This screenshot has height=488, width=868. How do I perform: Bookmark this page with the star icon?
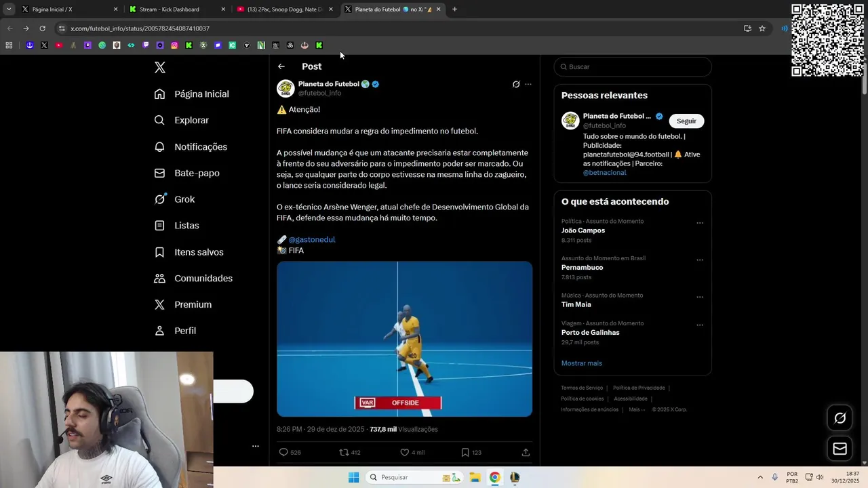[762, 28]
